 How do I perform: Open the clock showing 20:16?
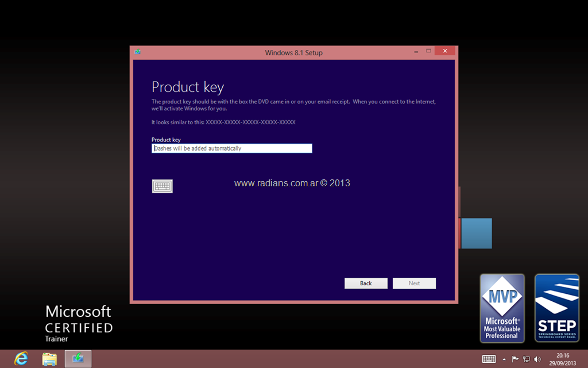pos(563,359)
